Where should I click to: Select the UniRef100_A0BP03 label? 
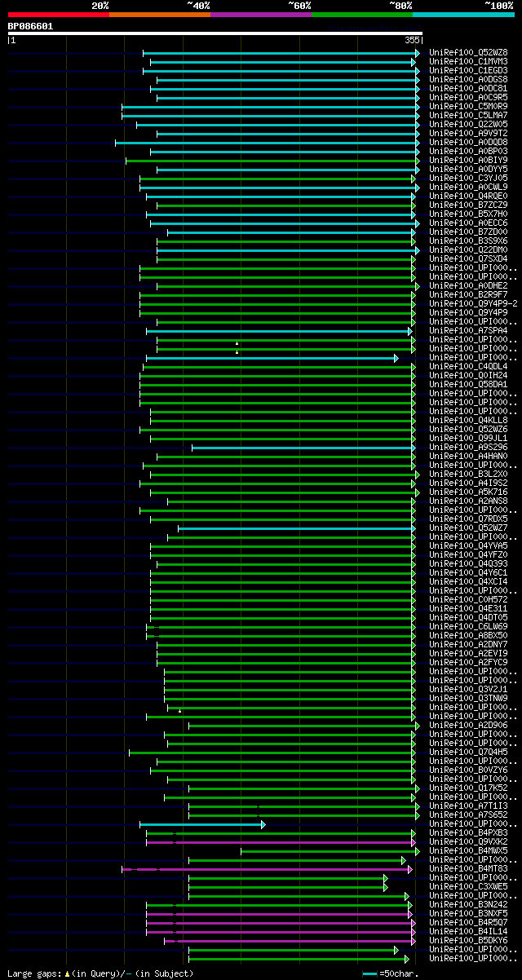point(468,151)
